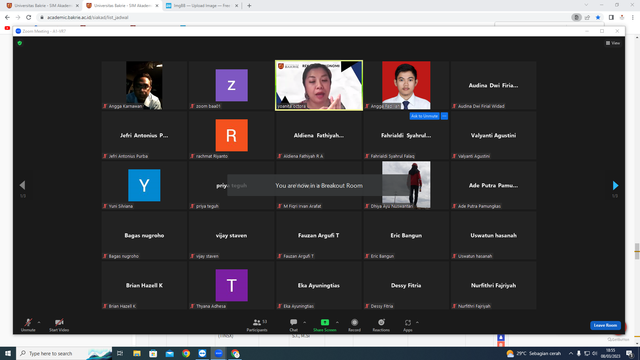Select Eric Bangun tile
The height and width of the screenshot is (360, 640).
(x=406, y=236)
